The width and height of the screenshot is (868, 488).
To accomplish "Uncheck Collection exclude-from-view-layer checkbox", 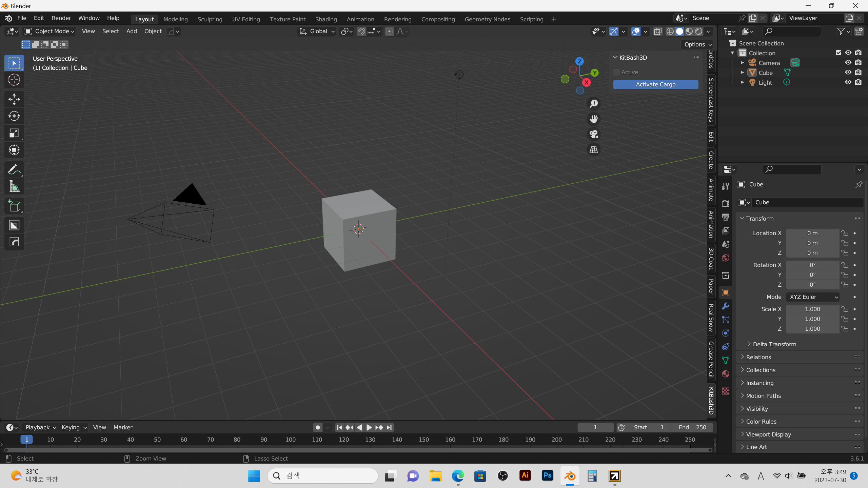I will (x=839, y=53).
